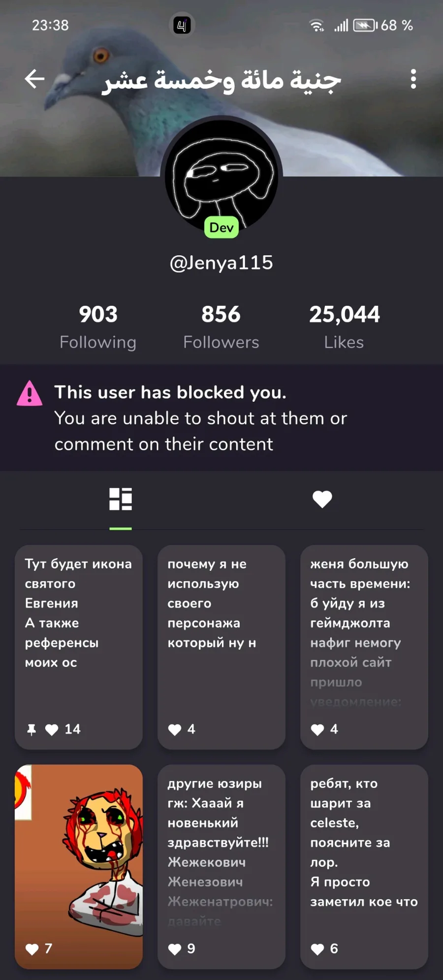Switch to the posts grid tab
The width and height of the screenshot is (443, 980).
pyautogui.click(x=121, y=499)
